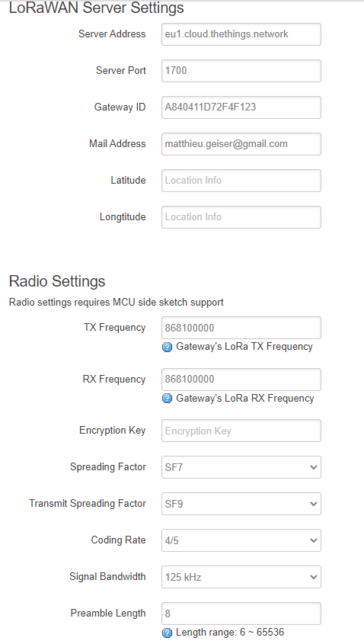The image size is (364, 644).
Task: Click the Preamble Length help icon
Action: pyautogui.click(x=167, y=633)
